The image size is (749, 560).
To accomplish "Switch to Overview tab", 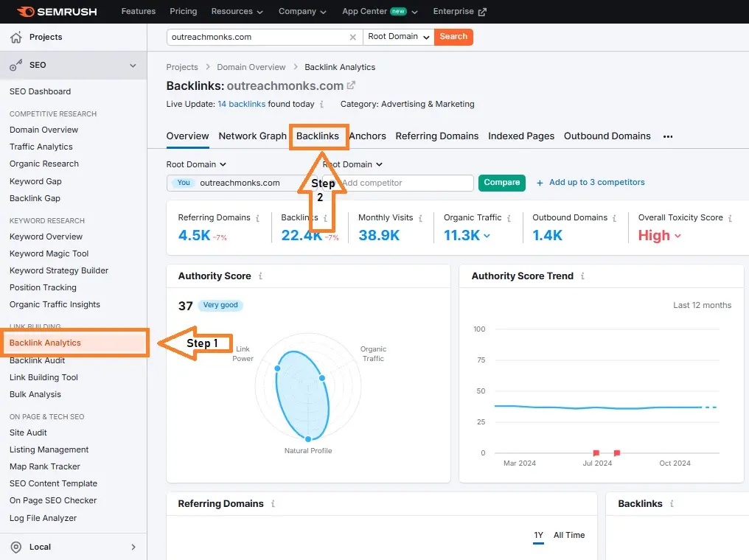I will pyautogui.click(x=188, y=136).
